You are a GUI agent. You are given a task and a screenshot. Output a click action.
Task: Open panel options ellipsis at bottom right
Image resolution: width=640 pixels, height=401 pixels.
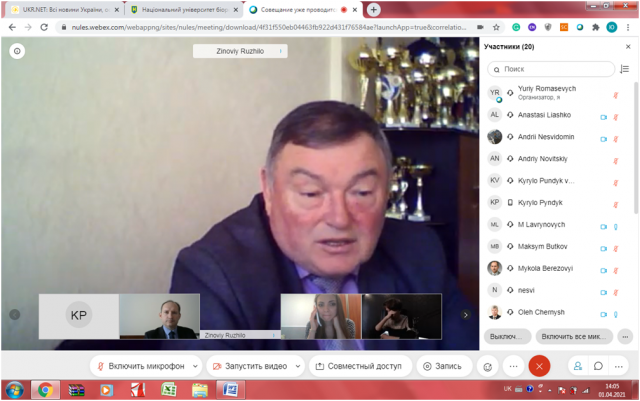pyautogui.click(x=619, y=366)
